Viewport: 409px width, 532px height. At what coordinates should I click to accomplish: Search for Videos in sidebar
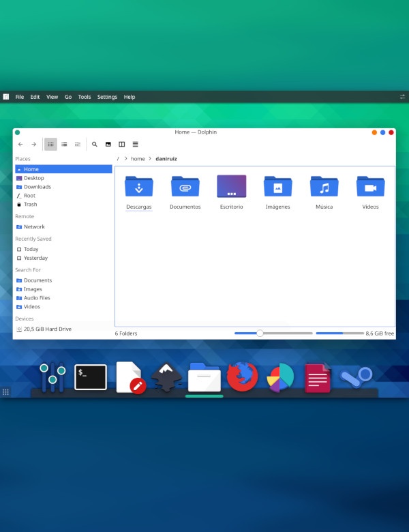(63, 307)
